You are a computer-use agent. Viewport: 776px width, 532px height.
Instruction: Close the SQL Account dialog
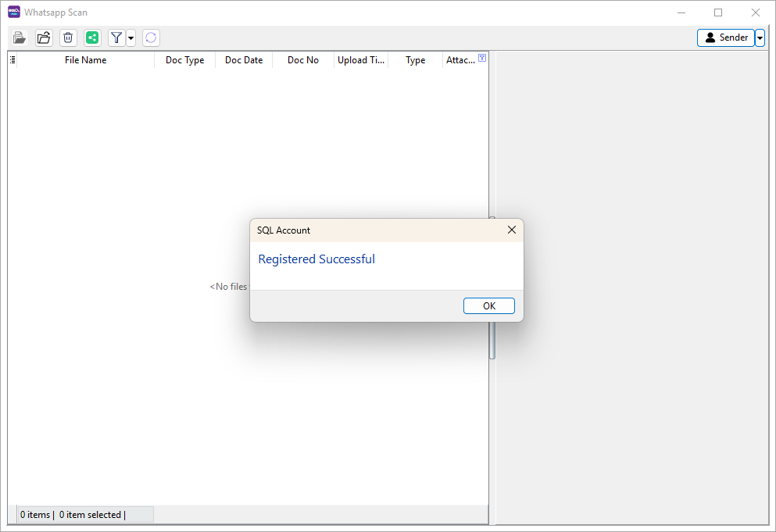point(512,230)
